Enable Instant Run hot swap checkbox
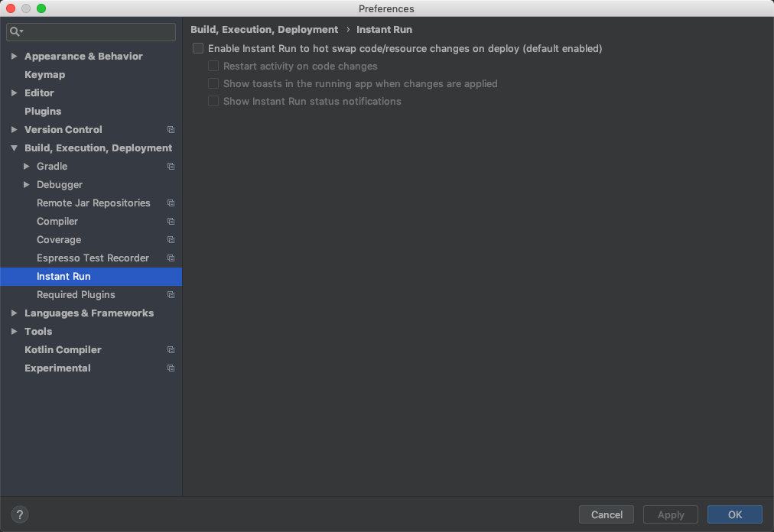 [198, 48]
